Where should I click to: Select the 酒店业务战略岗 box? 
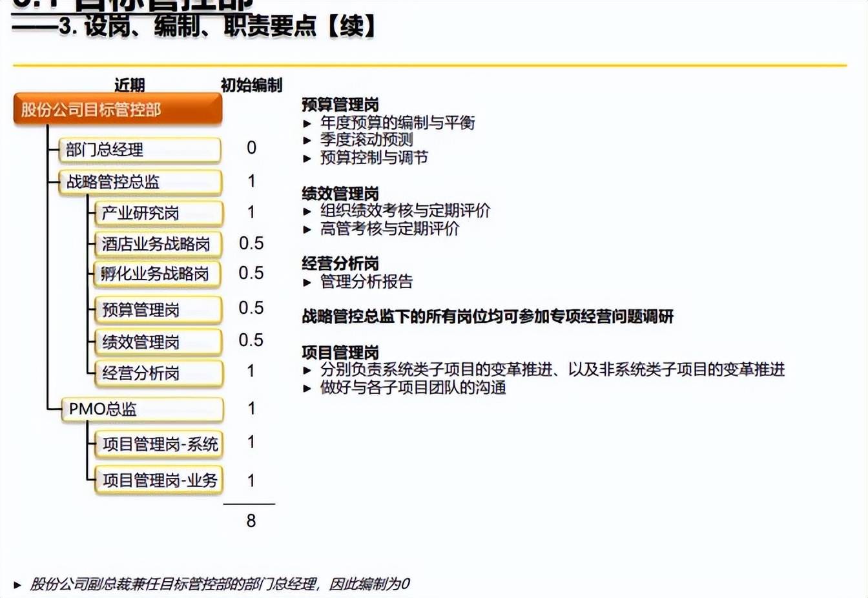[158, 244]
